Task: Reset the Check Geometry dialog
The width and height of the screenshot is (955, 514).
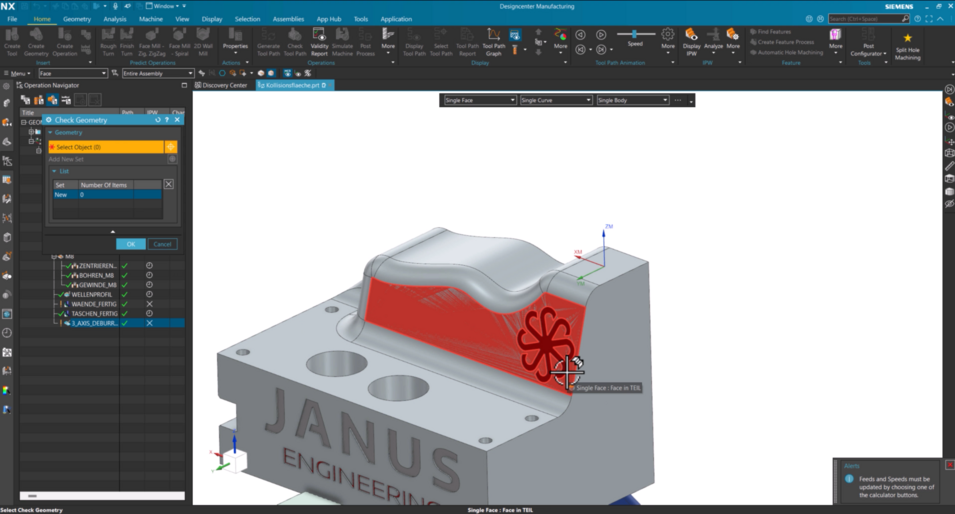Action: 158,120
